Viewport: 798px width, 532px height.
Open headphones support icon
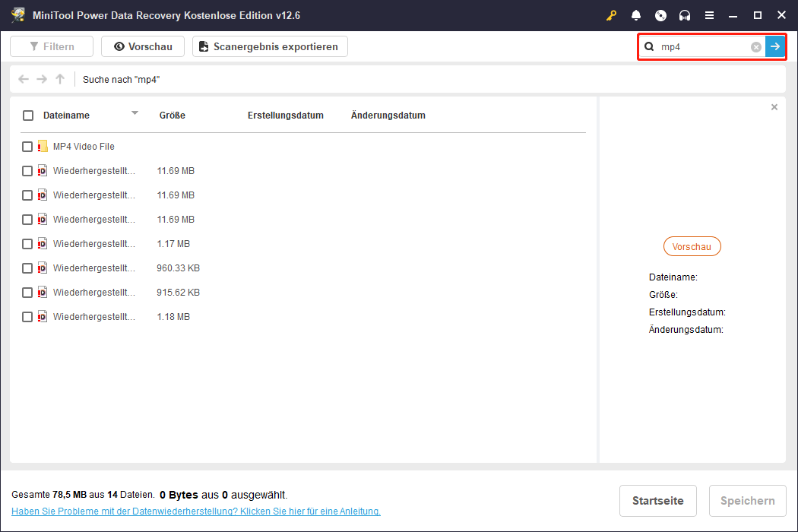pyautogui.click(x=685, y=15)
